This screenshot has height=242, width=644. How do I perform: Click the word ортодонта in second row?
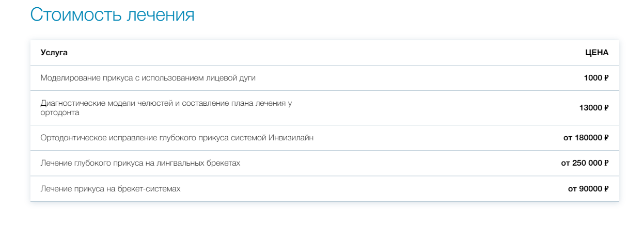(x=60, y=112)
